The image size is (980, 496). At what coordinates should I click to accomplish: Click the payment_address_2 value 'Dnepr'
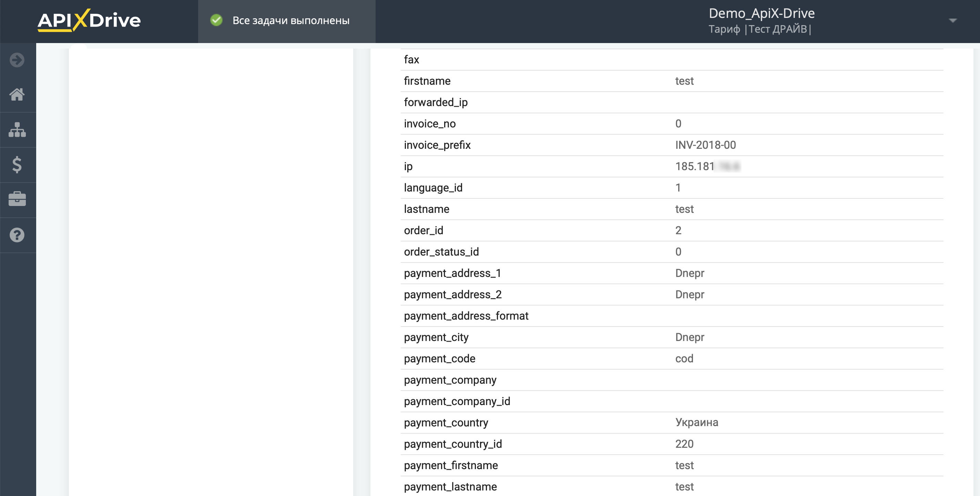tap(690, 294)
